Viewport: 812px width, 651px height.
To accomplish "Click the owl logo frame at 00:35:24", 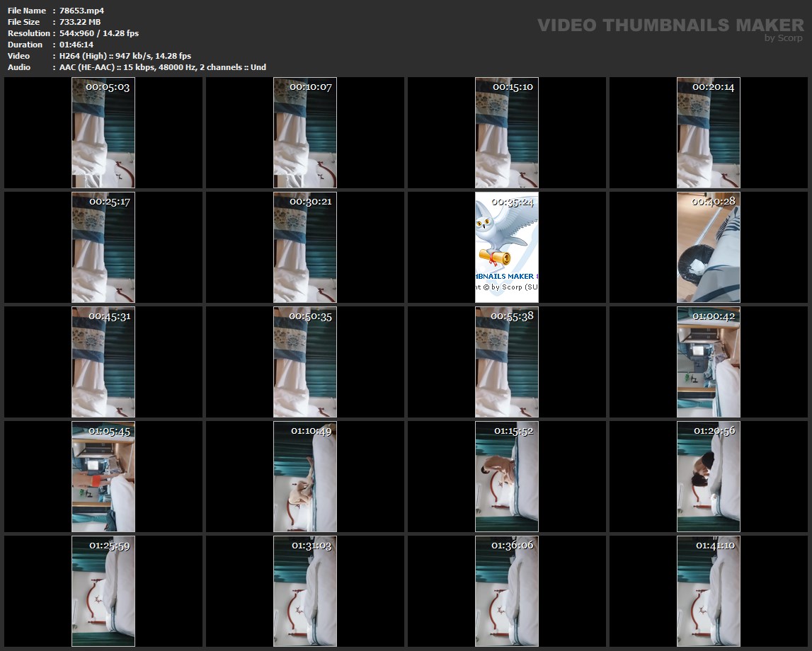I will pos(507,248).
